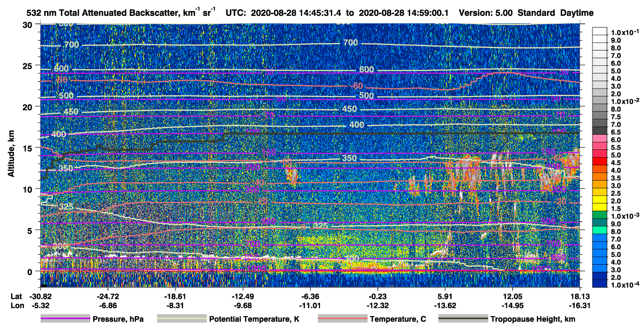Click the Potential Temperature, K legend swatch
Viewport: 644px width, 330px height.
tap(181, 319)
